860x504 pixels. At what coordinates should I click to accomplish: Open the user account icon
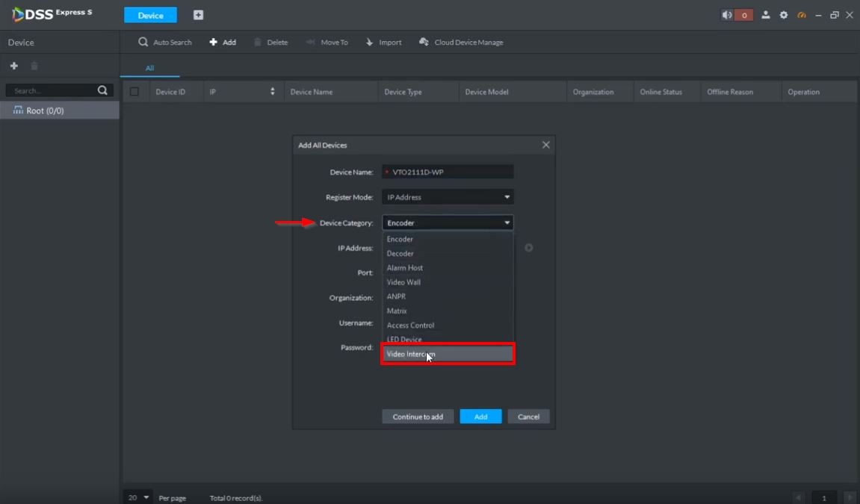pos(766,15)
